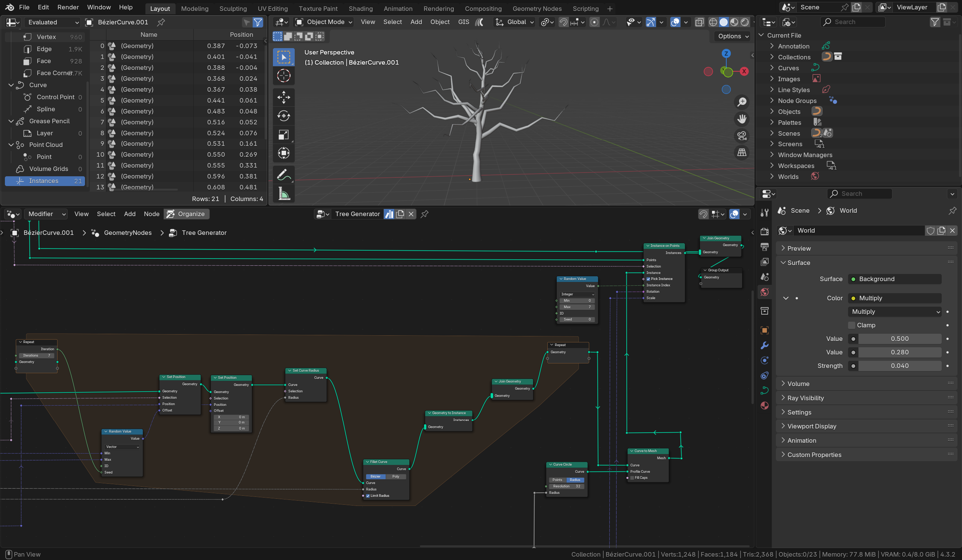
Task: Select the Annotate pencil tool
Action: tap(283, 175)
